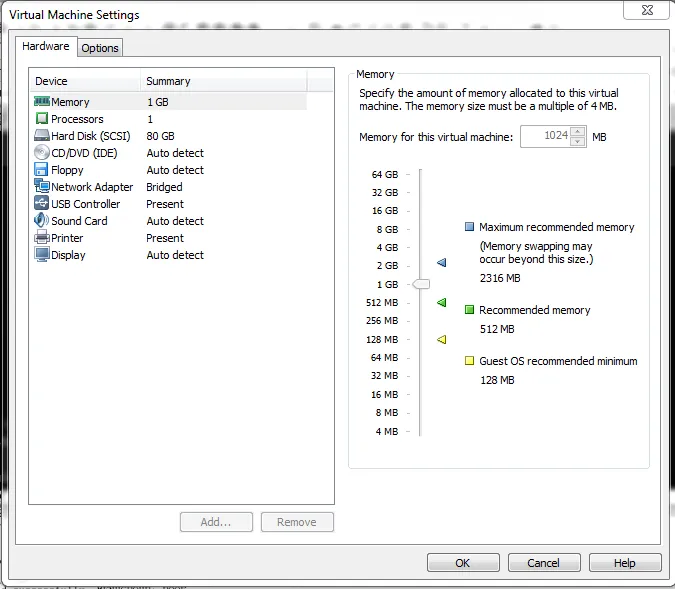Select the Floppy disk icon

41,169
